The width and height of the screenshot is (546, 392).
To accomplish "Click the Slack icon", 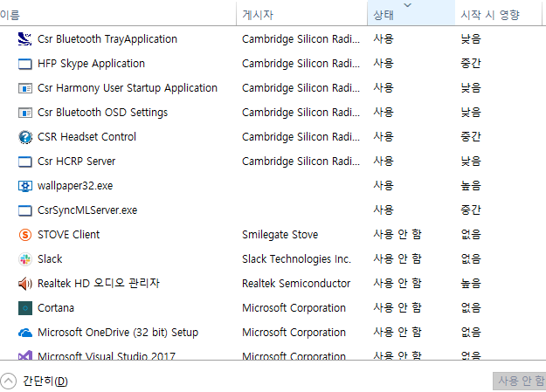I will click(x=25, y=259).
